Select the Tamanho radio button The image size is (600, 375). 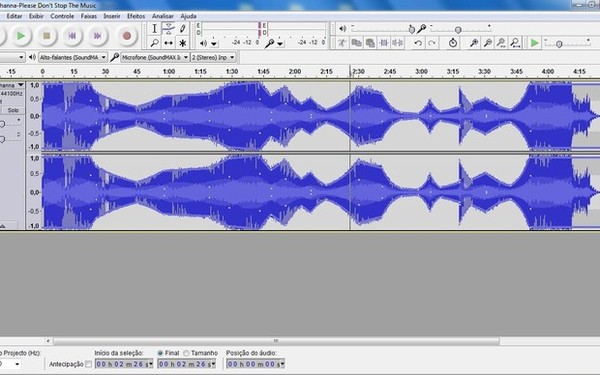[x=186, y=353]
